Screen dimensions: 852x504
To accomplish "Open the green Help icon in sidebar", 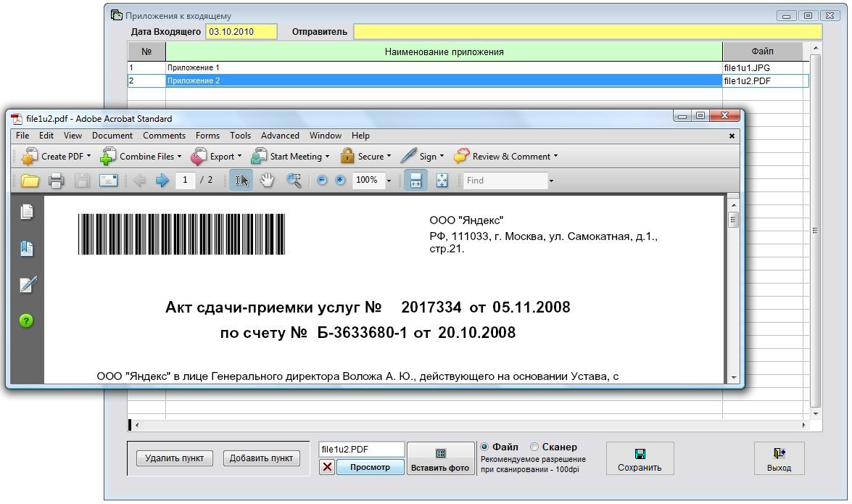I will [26, 321].
